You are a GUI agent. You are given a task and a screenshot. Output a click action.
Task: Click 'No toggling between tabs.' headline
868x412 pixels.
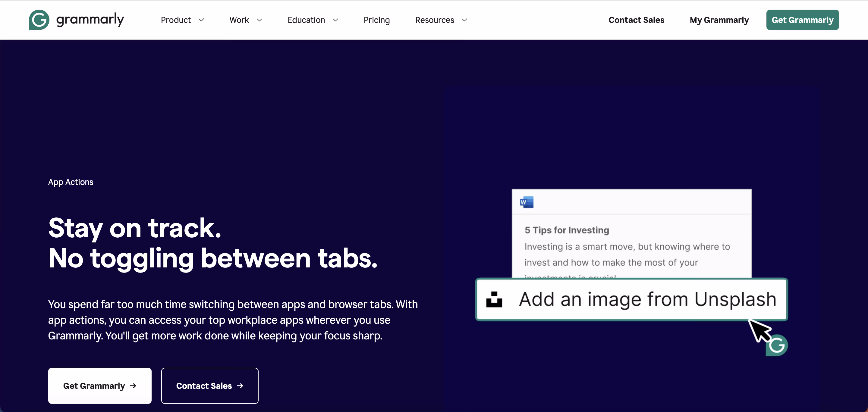[x=212, y=259]
